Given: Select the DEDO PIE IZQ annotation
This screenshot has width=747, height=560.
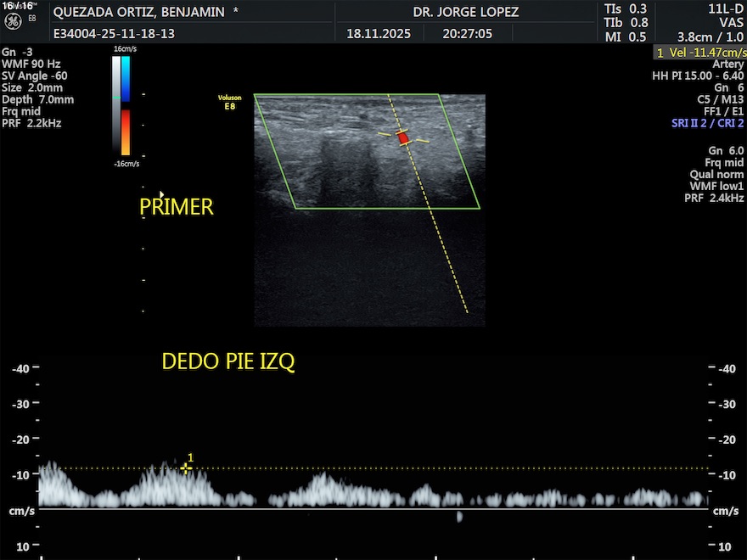Looking at the screenshot, I should click(x=227, y=362).
